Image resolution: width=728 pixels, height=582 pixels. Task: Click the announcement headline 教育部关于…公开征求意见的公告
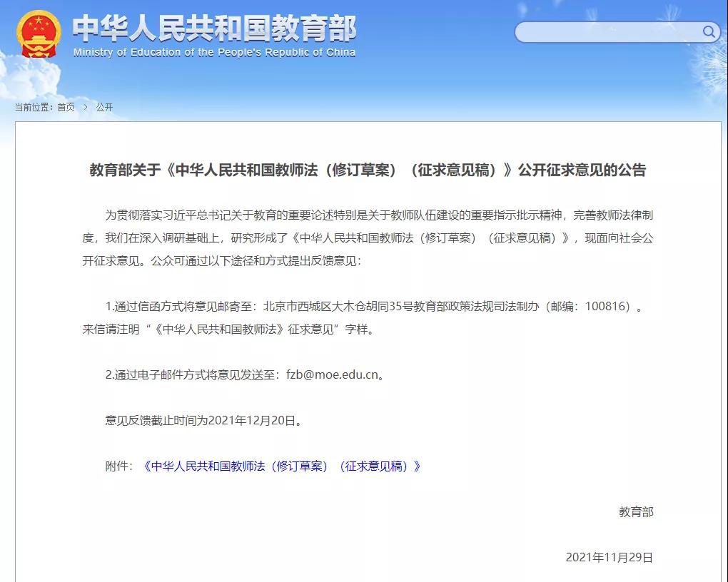tap(368, 170)
